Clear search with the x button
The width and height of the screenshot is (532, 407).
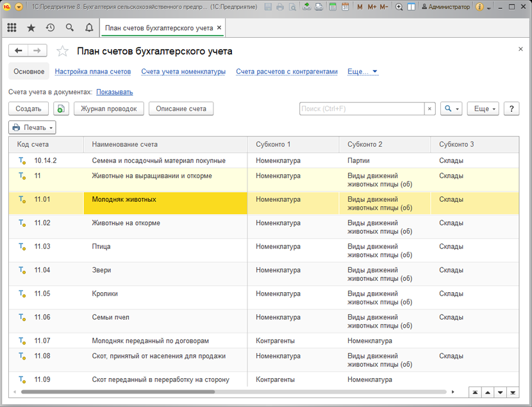point(429,108)
